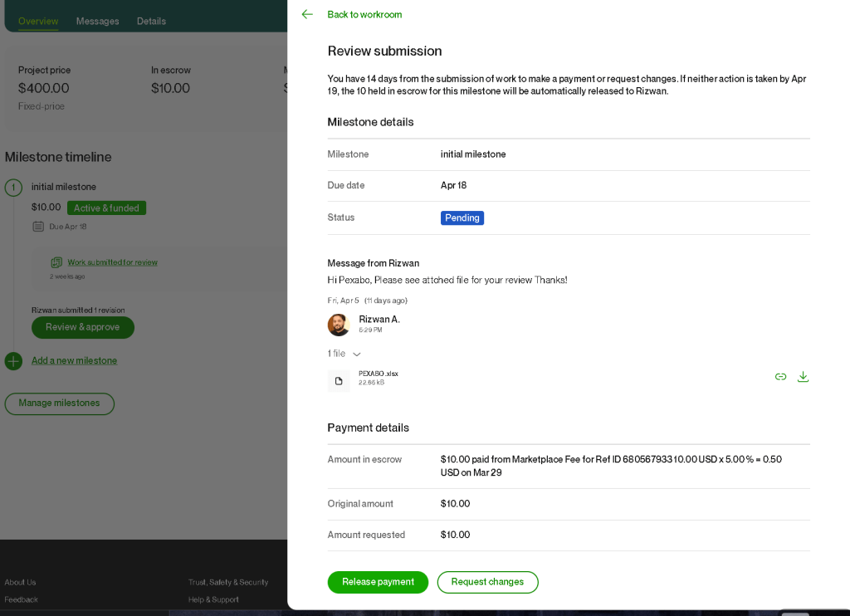Image resolution: width=850 pixels, height=616 pixels.
Task: Click the 'Fri, Apr 5' date text
Action: 343,301
